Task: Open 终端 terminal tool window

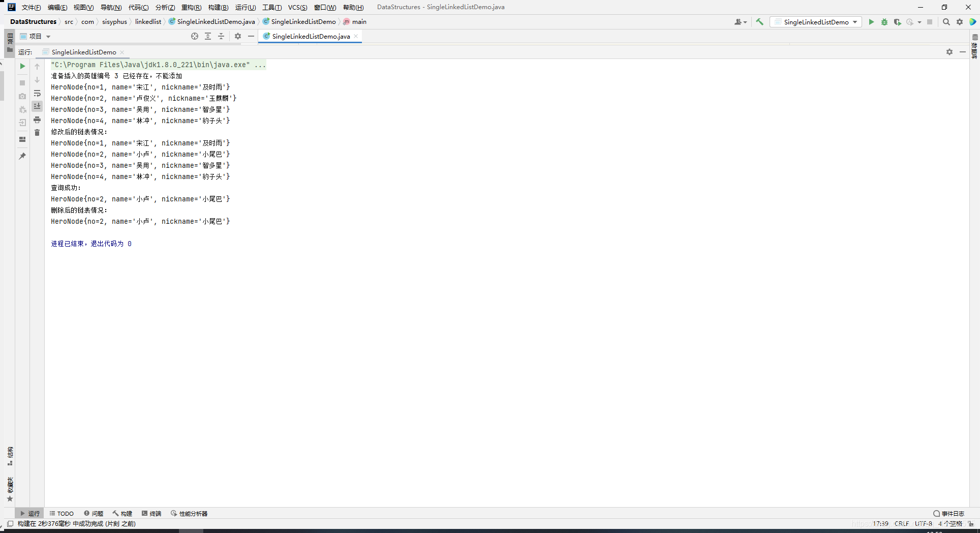Action: [151, 513]
